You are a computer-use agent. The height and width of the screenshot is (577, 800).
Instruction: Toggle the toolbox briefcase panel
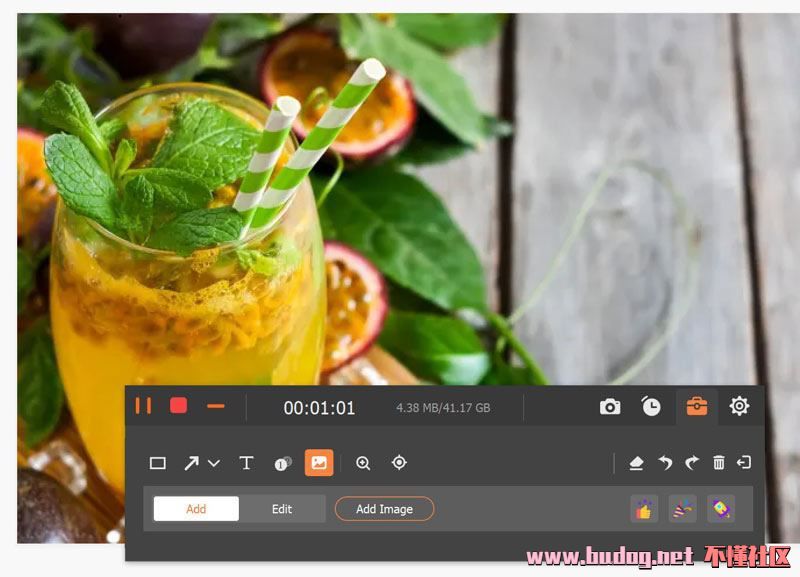pos(696,406)
